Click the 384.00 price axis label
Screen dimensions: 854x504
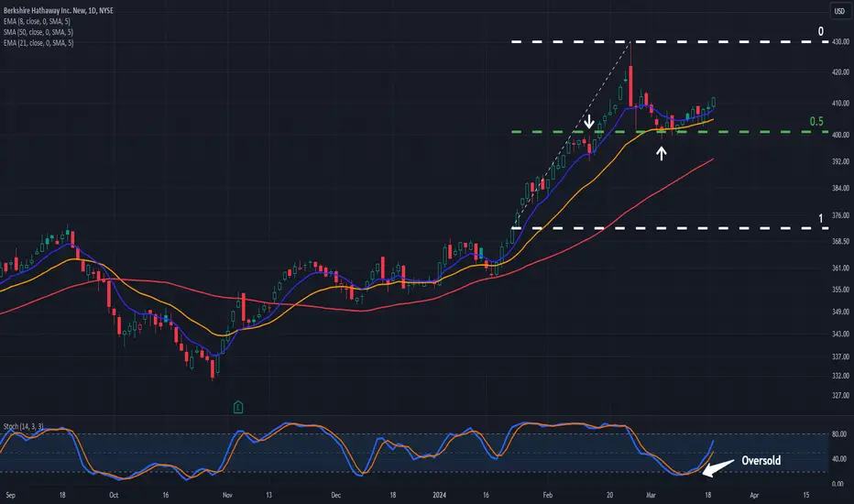tap(840, 188)
